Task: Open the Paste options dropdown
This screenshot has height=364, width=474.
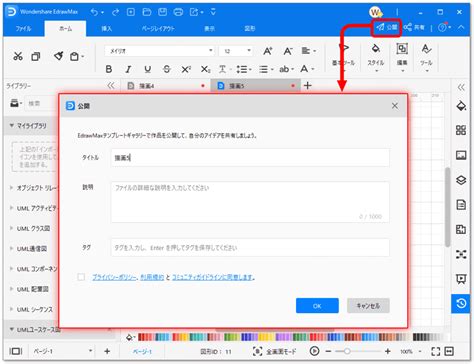Action: (83, 57)
